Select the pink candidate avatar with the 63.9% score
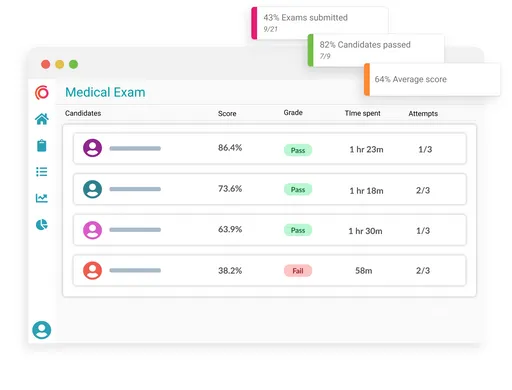512x390 pixels. pos(92,230)
